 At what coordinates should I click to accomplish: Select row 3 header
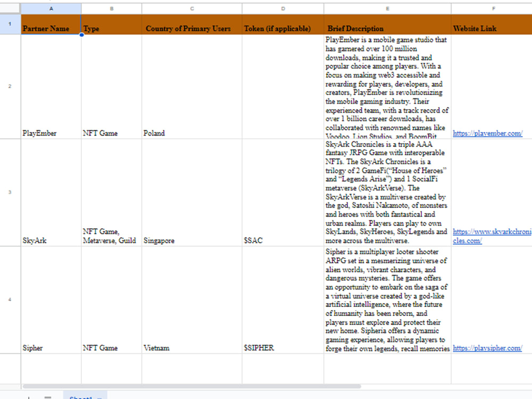tap(10, 193)
